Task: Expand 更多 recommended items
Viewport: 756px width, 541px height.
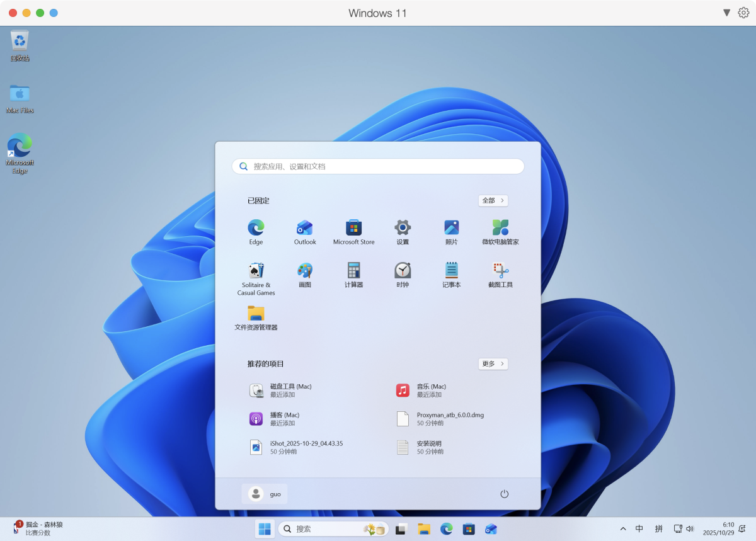Action: (493, 363)
